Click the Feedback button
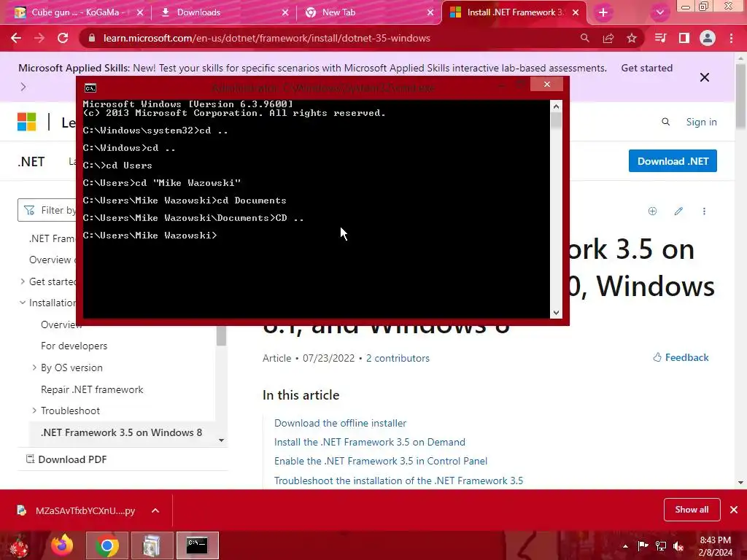This screenshot has width=747, height=560. pyautogui.click(x=681, y=357)
